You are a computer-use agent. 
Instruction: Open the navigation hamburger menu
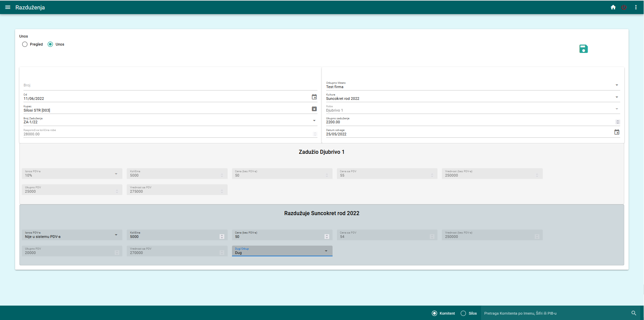(8, 7)
